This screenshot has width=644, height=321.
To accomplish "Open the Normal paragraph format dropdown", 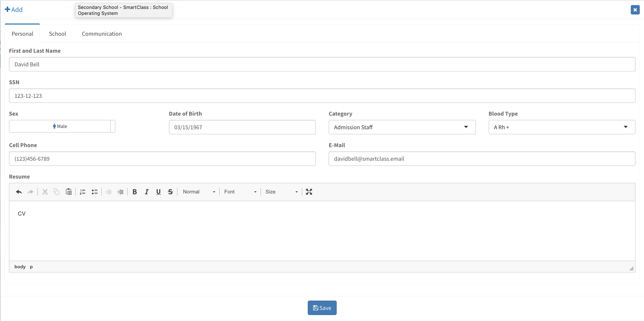I will point(199,192).
